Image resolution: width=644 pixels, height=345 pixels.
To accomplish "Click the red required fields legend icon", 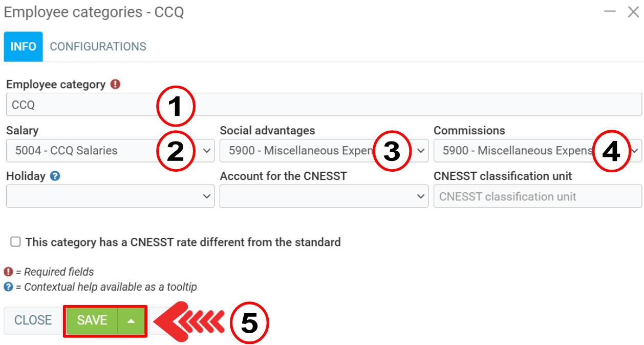I will pyautogui.click(x=8, y=272).
